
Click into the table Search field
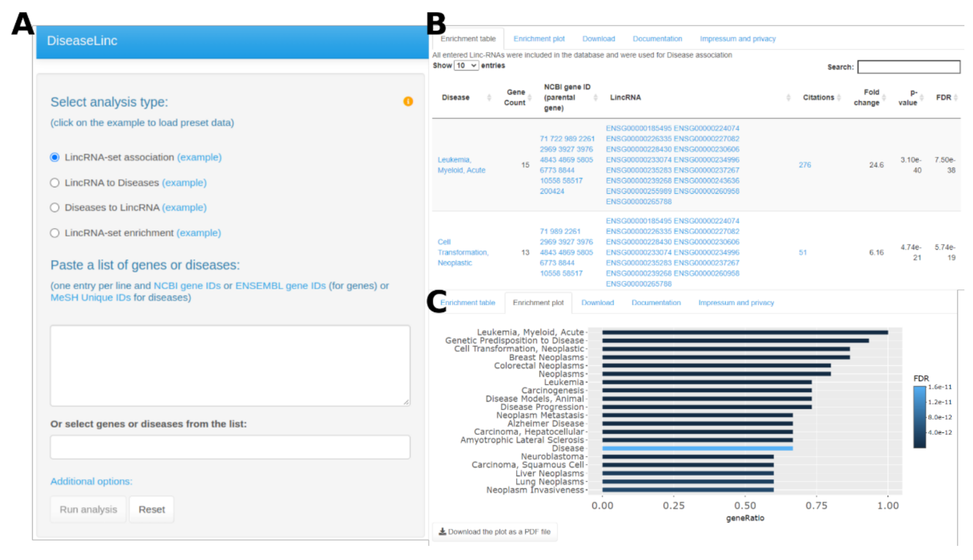pos(908,67)
